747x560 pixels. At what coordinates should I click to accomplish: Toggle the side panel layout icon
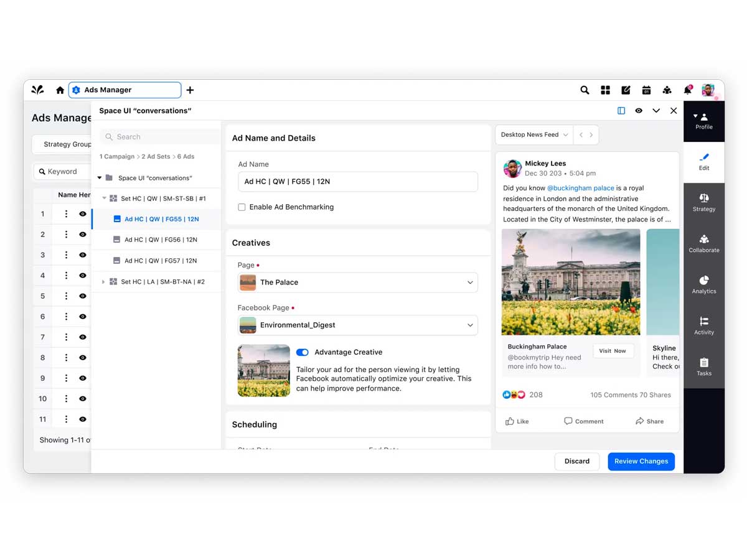coord(621,111)
